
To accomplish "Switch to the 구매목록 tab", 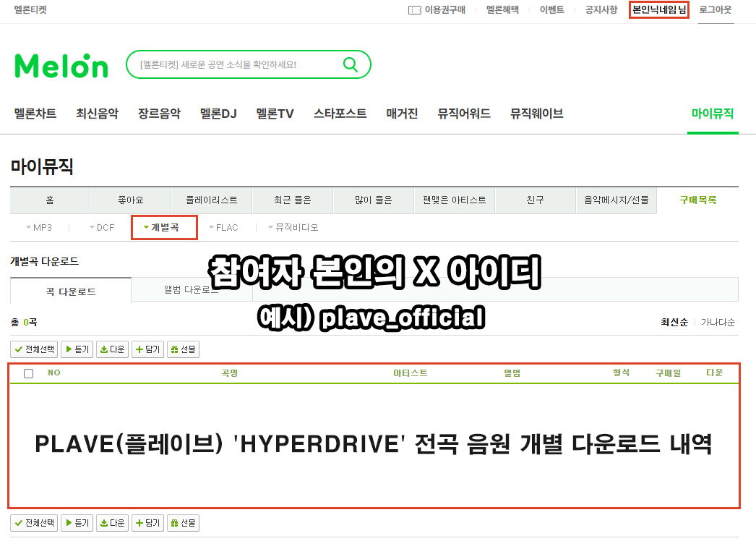I will coord(697,200).
